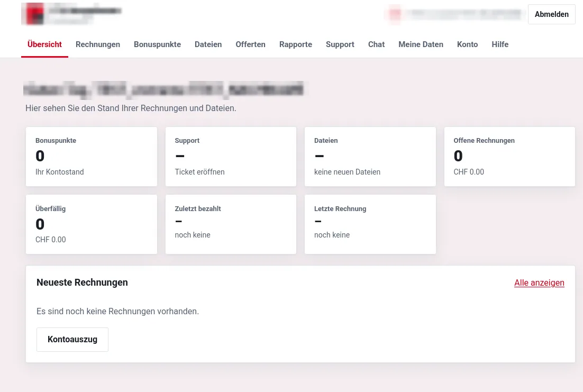The image size is (583, 392).
Task: Click the blurred user account name in header
Action: (x=465, y=14)
